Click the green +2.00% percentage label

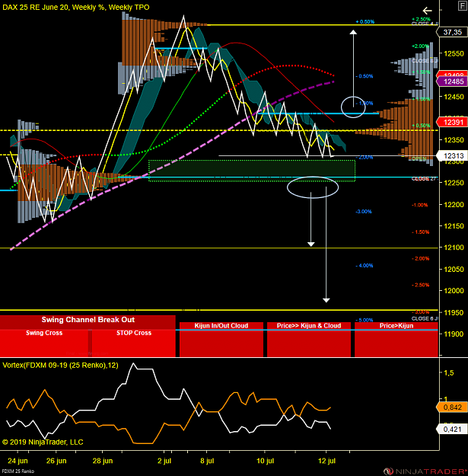click(x=420, y=46)
